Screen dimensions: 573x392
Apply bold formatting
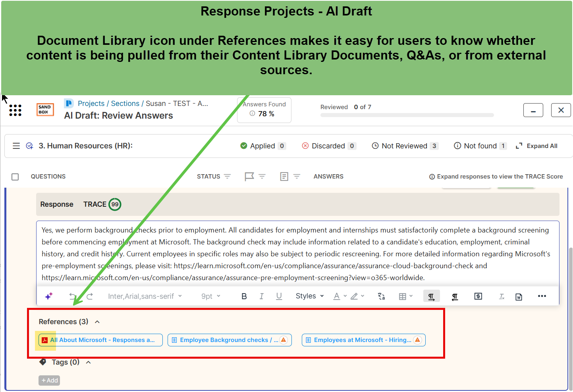coord(244,296)
